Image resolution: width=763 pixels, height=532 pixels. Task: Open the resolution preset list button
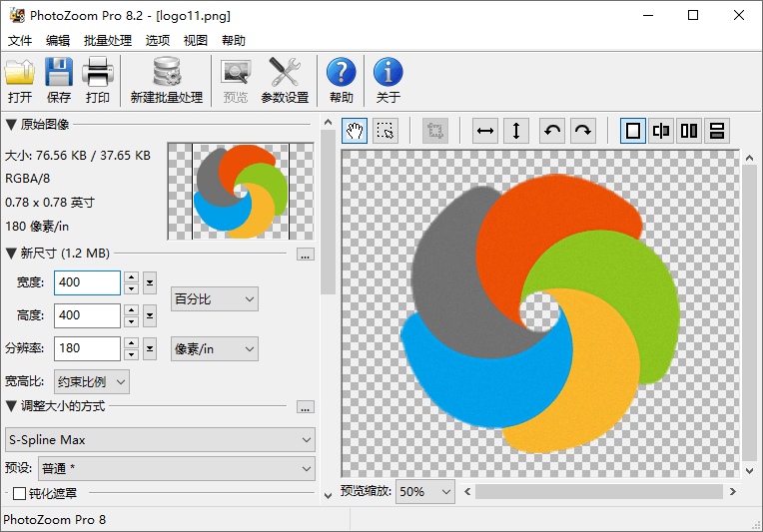[150, 348]
